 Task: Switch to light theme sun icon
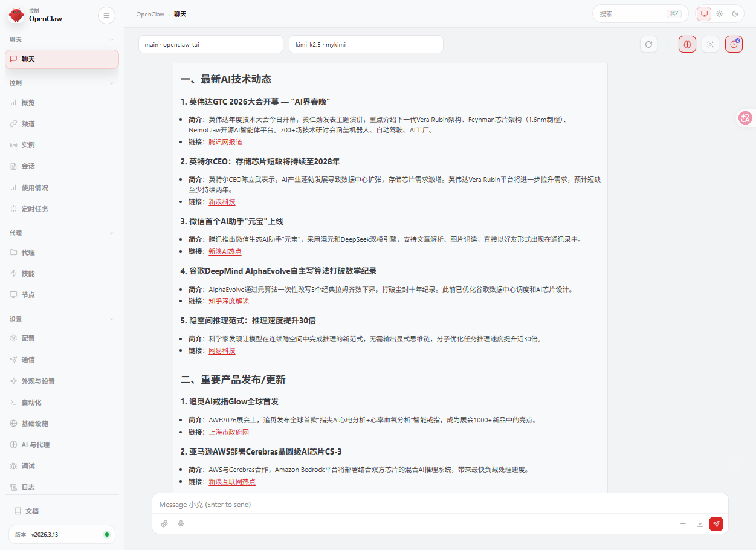720,14
